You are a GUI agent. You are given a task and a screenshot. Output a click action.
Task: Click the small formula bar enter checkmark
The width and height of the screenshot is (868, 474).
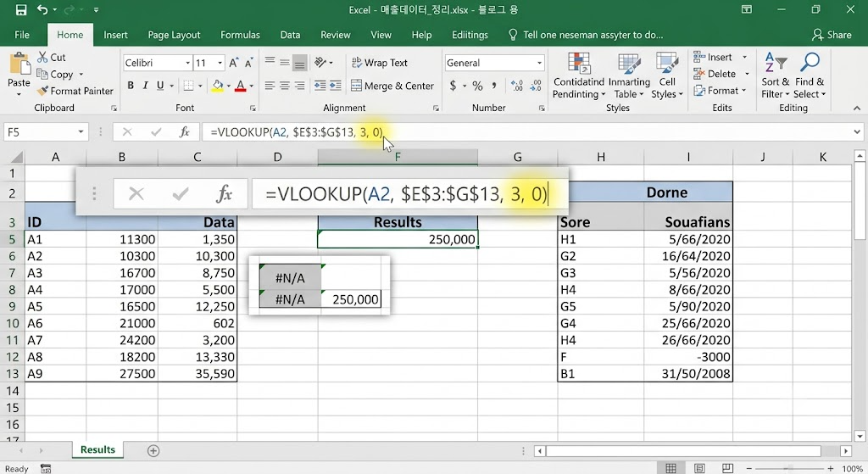click(x=156, y=131)
